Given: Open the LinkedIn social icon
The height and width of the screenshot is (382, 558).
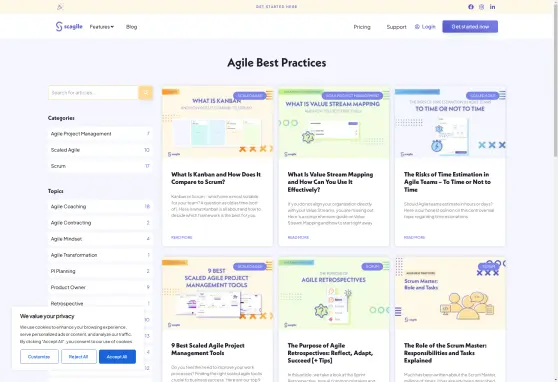Looking at the screenshot, I should (x=493, y=7).
